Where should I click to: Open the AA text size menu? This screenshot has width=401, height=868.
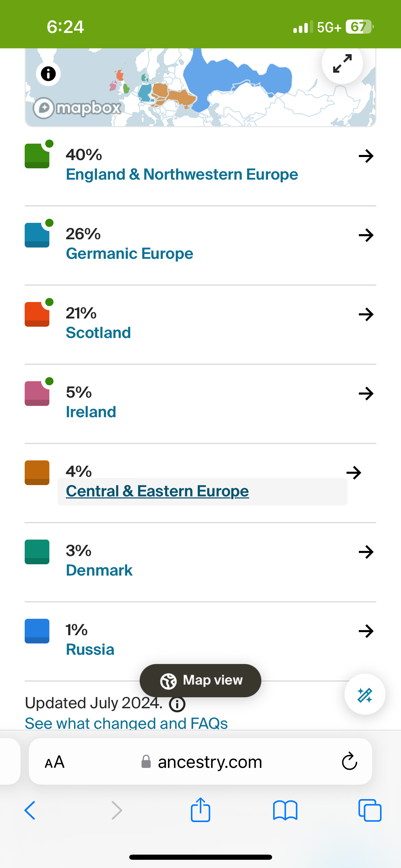coord(55,762)
